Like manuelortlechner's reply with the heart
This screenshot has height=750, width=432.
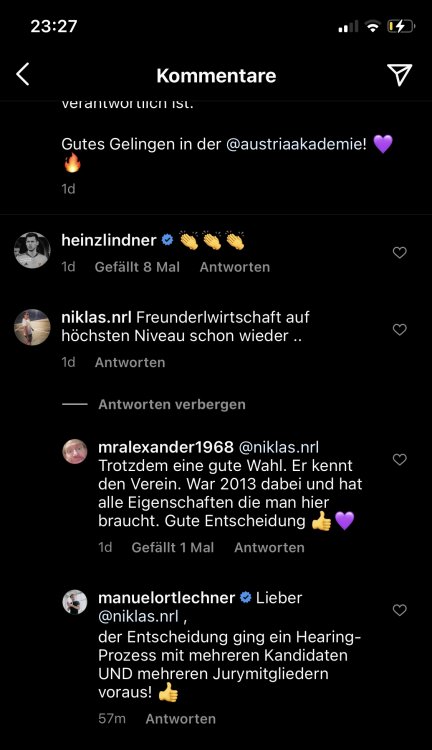(399, 610)
